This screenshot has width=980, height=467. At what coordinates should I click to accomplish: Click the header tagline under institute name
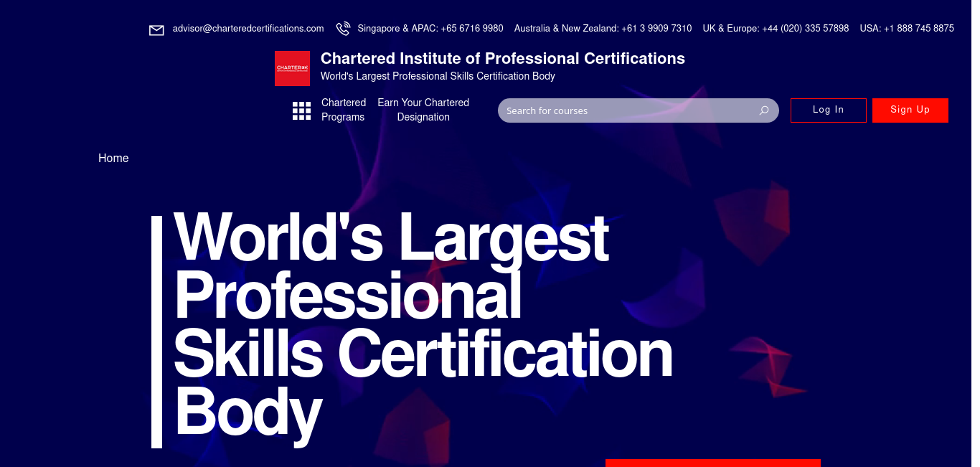(x=438, y=76)
